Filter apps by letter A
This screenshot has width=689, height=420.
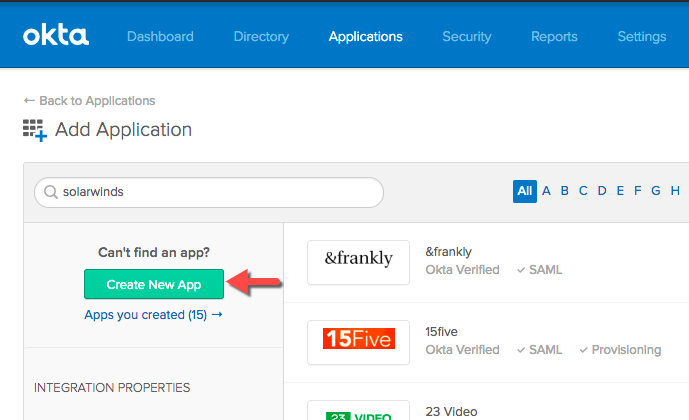coord(546,191)
